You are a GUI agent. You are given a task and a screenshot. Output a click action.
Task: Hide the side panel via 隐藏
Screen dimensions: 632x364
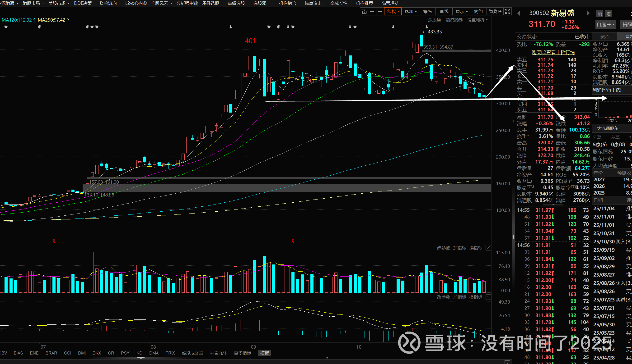point(495,12)
